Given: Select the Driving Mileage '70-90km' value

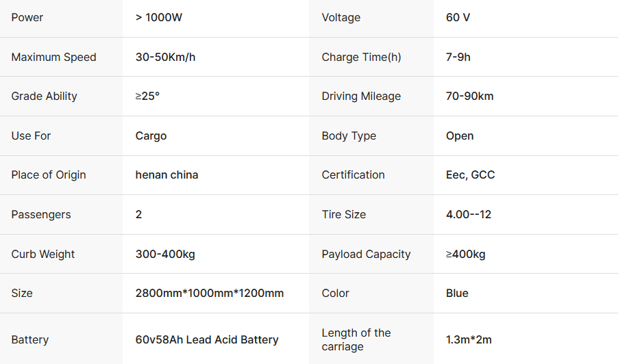Looking at the screenshot, I should (469, 96).
